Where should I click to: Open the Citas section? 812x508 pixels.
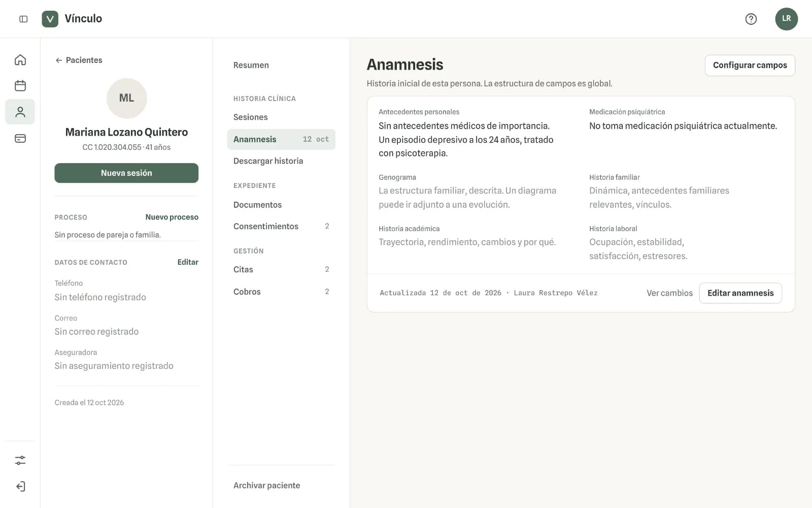pyautogui.click(x=281, y=269)
